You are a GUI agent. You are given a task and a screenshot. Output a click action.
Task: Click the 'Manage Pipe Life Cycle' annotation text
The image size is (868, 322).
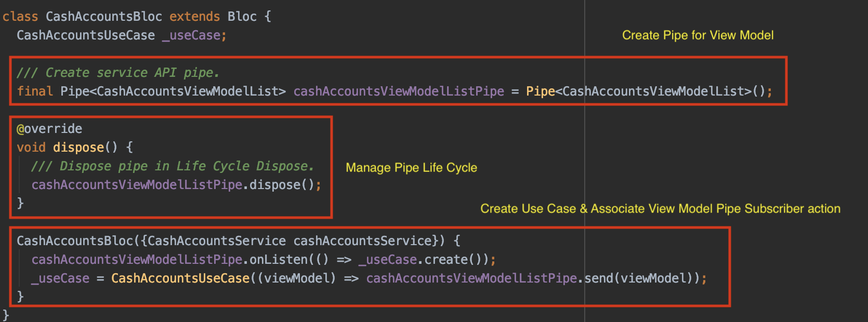tap(411, 168)
